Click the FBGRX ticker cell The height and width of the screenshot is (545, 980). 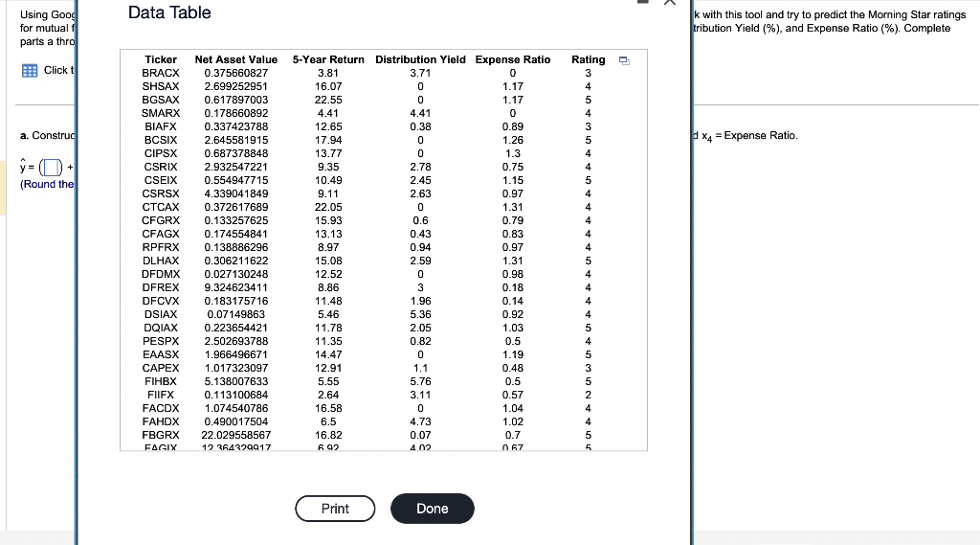tap(161, 436)
